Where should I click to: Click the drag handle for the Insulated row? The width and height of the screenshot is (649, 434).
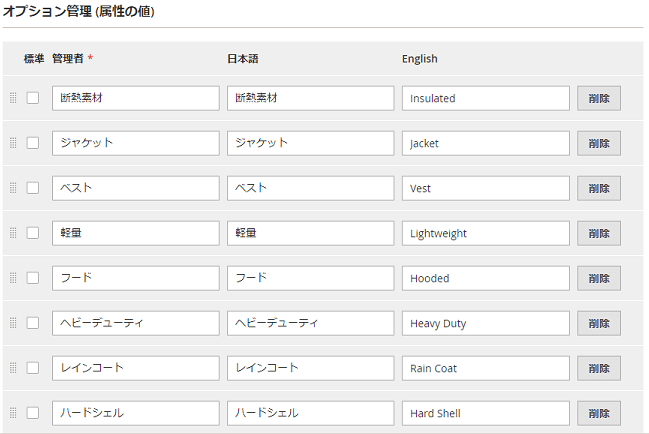click(x=13, y=98)
